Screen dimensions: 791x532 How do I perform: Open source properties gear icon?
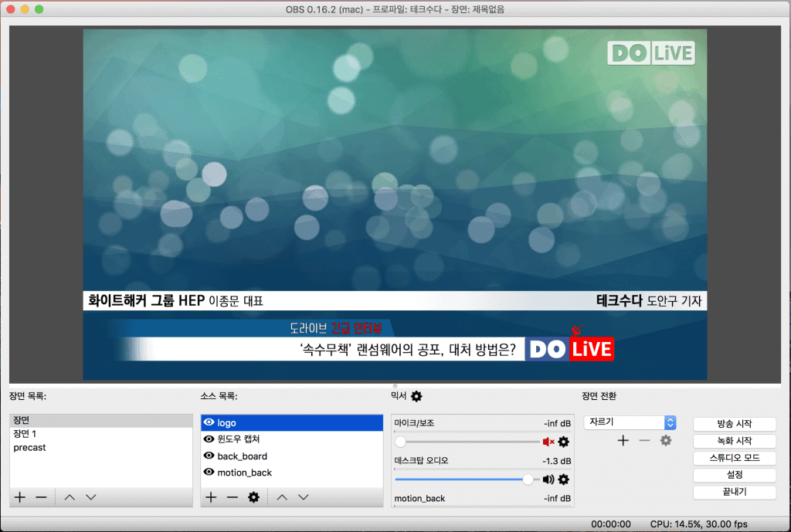click(253, 497)
